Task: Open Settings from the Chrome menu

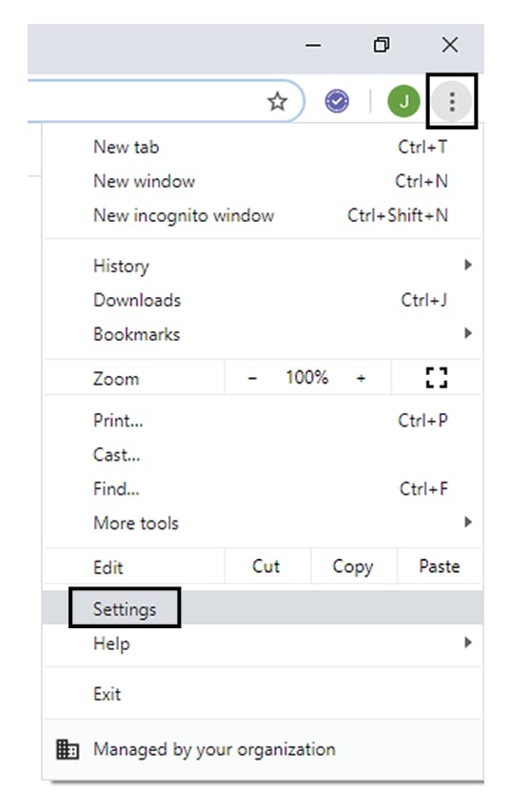Action: click(263, 609)
